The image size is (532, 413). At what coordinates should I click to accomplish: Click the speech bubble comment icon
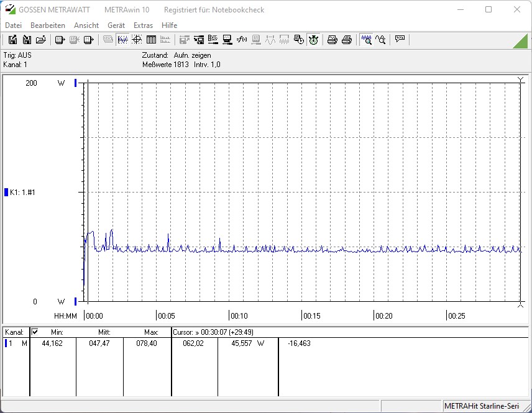point(400,40)
